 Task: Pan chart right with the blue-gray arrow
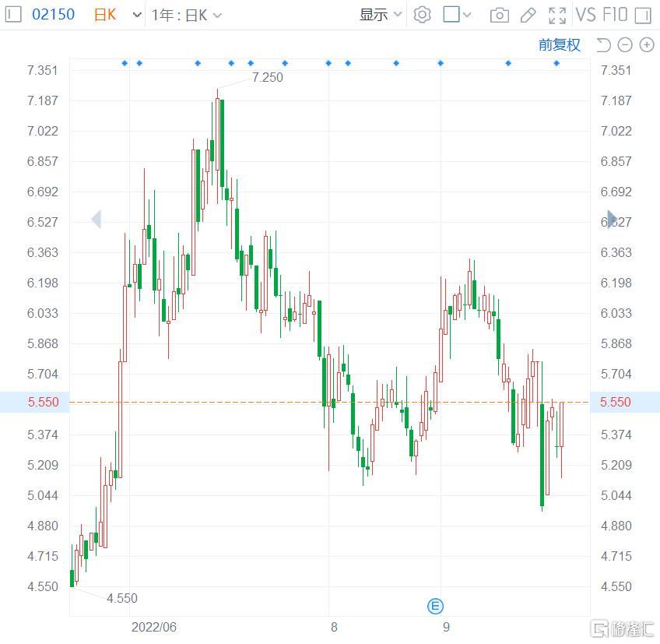tap(612, 219)
